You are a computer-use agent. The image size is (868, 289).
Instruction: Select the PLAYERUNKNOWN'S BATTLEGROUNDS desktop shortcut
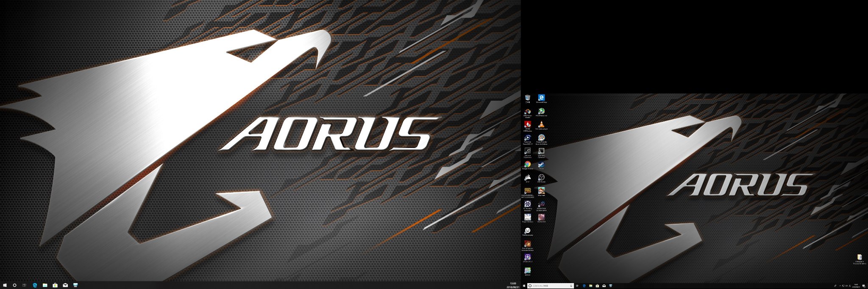coord(527,192)
